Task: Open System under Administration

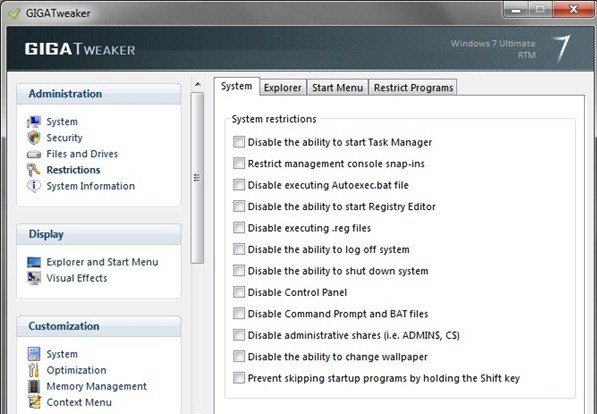Action: pos(62,122)
